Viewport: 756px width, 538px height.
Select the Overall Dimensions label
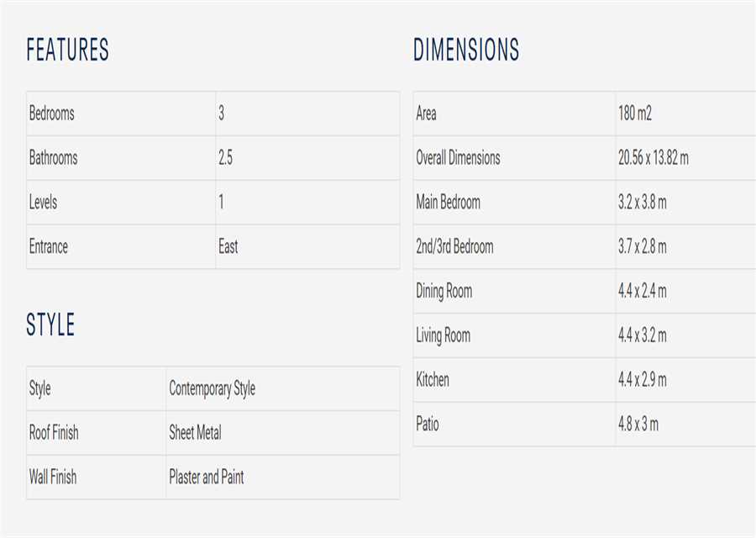tap(458, 158)
